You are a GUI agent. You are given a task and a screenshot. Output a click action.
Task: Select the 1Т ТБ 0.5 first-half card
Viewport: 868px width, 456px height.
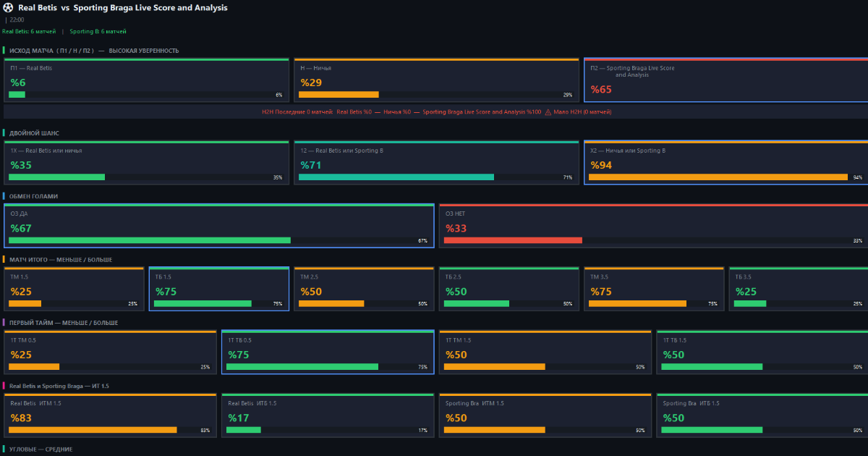[327, 352]
